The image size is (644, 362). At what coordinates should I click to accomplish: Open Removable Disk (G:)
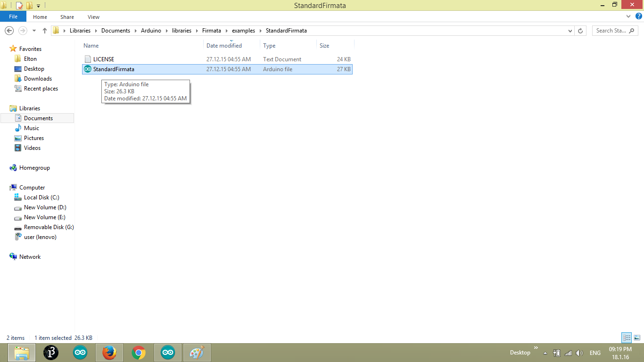pyautogui.click(x=49, y=227)
